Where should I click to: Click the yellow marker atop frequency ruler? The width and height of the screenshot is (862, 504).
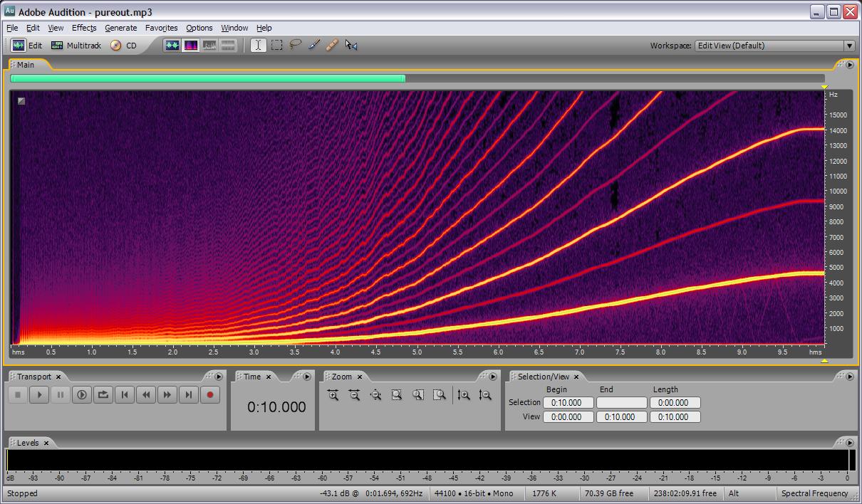825,87
